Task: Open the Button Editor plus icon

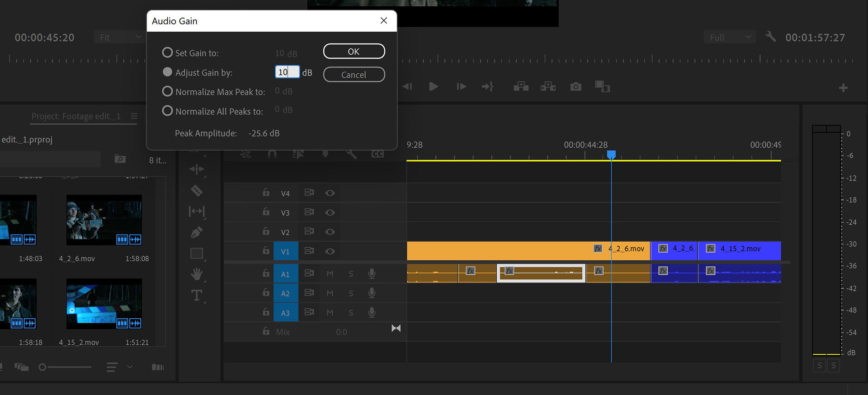Action: [x=843, y=88]
